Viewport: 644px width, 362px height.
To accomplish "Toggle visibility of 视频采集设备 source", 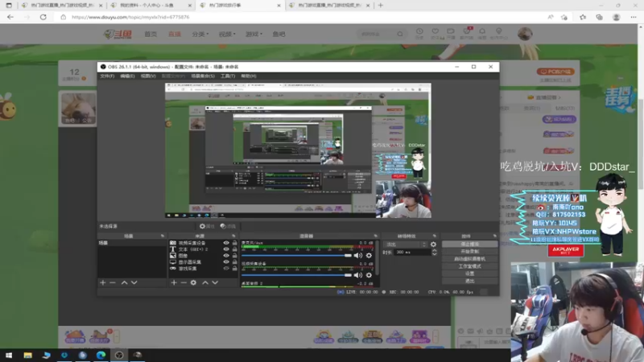I will point(226,243).
